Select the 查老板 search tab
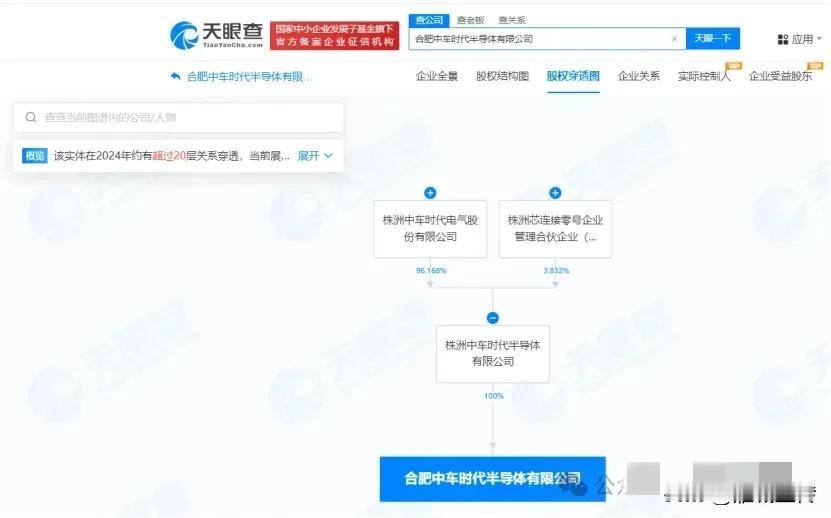 click(x=471, y=20)
